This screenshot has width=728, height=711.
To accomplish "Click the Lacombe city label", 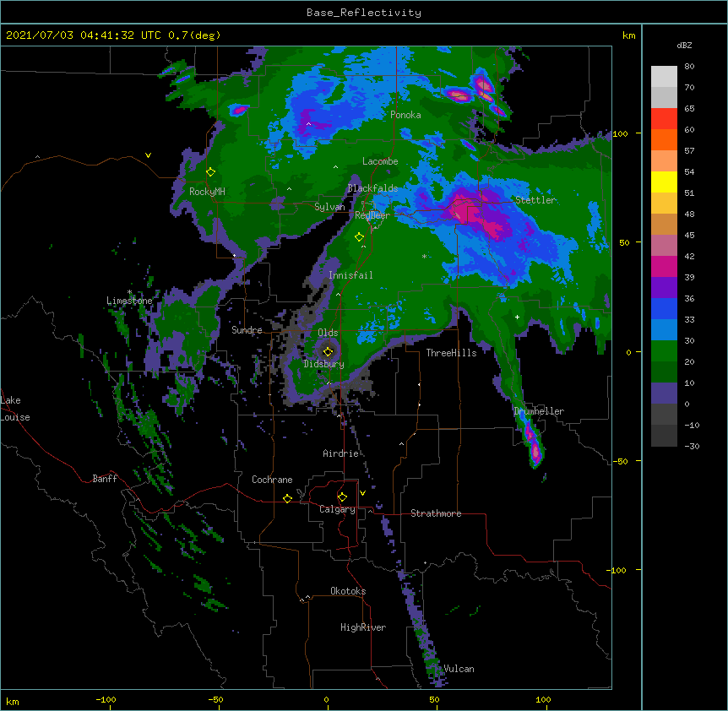I will coord(380,161).
